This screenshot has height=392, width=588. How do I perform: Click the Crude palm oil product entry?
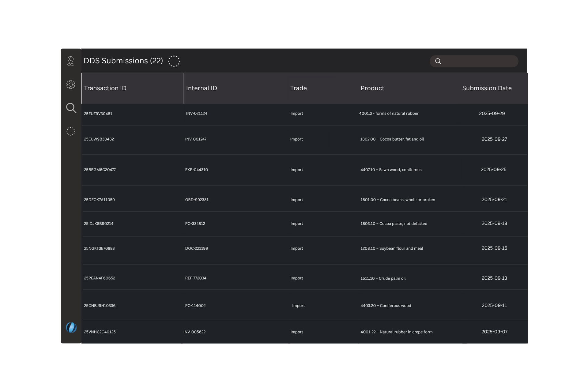click(x=383, y=278)
